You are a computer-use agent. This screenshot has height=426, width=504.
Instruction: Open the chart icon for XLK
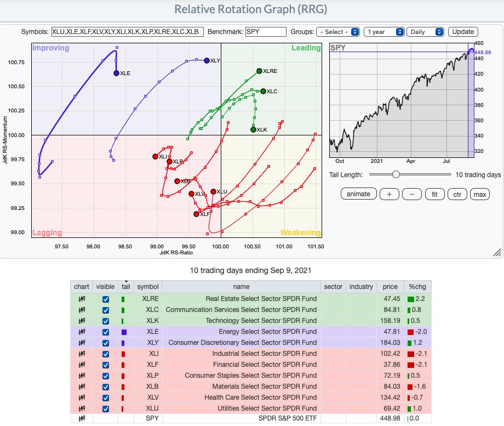(82, 321)
